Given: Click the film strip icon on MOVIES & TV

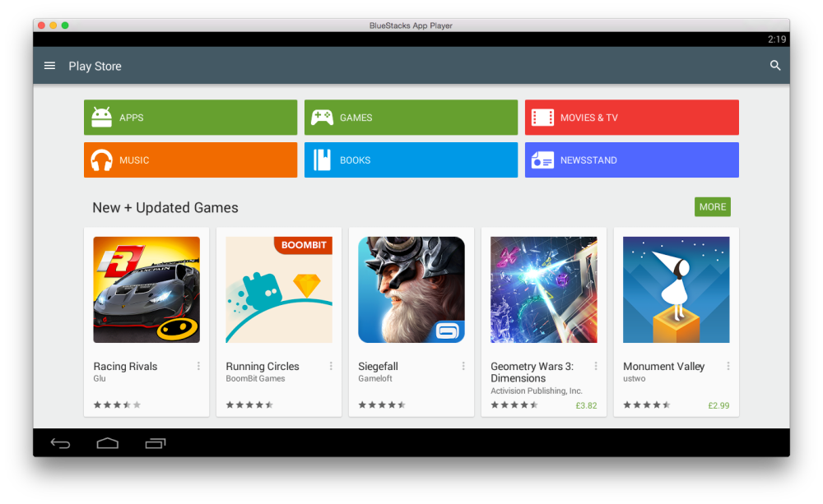Looking at the screenshot, I should point(542,117).
